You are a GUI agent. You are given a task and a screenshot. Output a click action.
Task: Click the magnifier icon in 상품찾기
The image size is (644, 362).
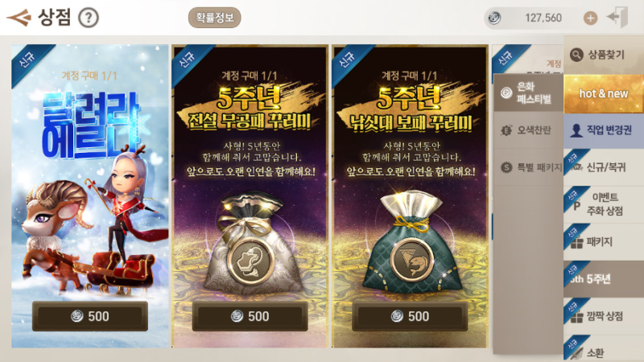coord(576,54)
